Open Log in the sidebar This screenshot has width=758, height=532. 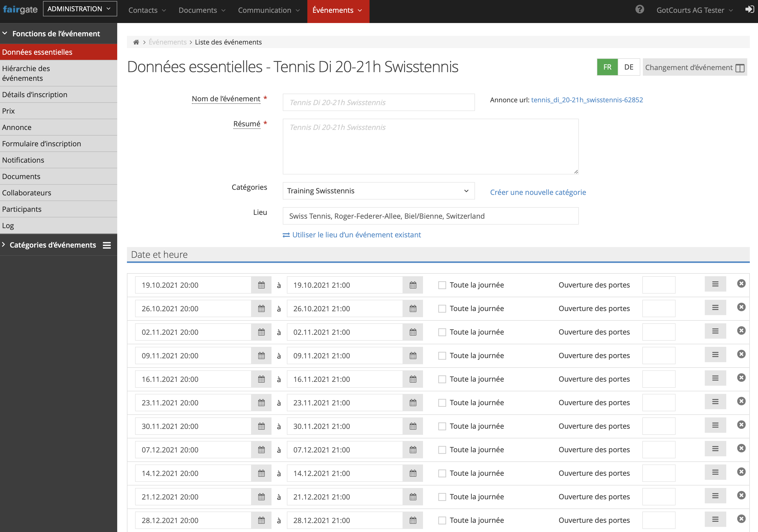click(58, 225)
